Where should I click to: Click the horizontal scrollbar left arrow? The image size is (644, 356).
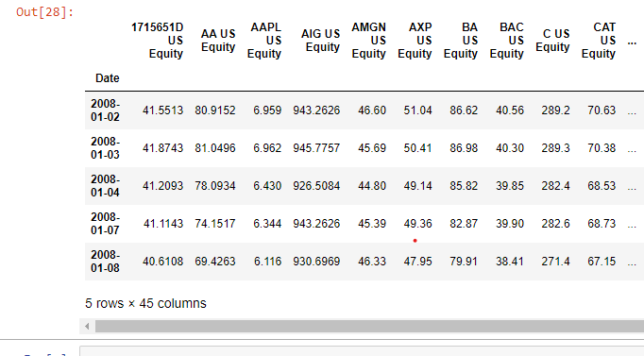pyautogui.click(x=87, y=327)
